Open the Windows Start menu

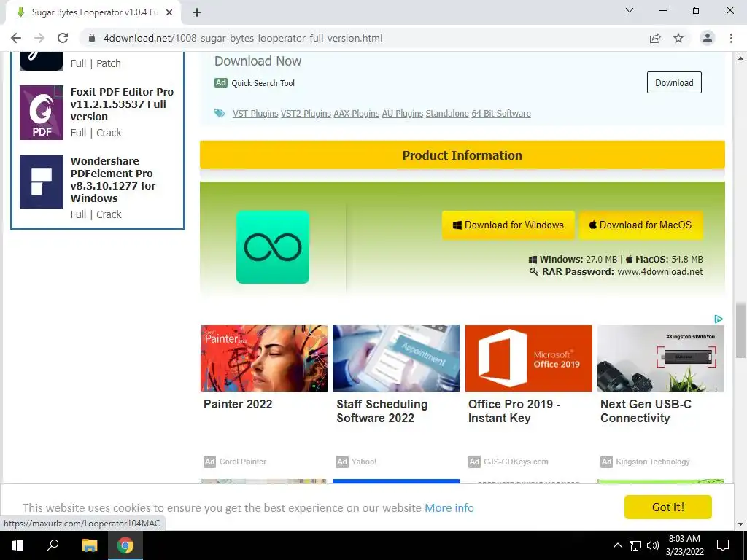tap(18, 545)
